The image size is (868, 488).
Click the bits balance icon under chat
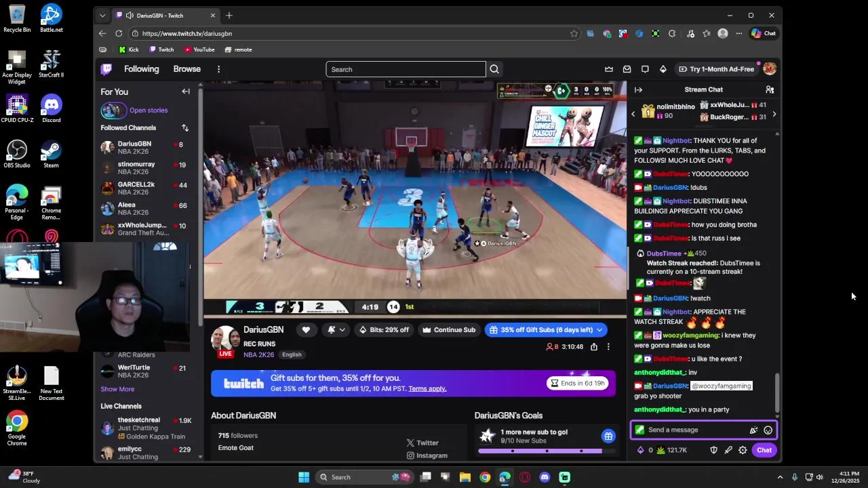[640, 450]
